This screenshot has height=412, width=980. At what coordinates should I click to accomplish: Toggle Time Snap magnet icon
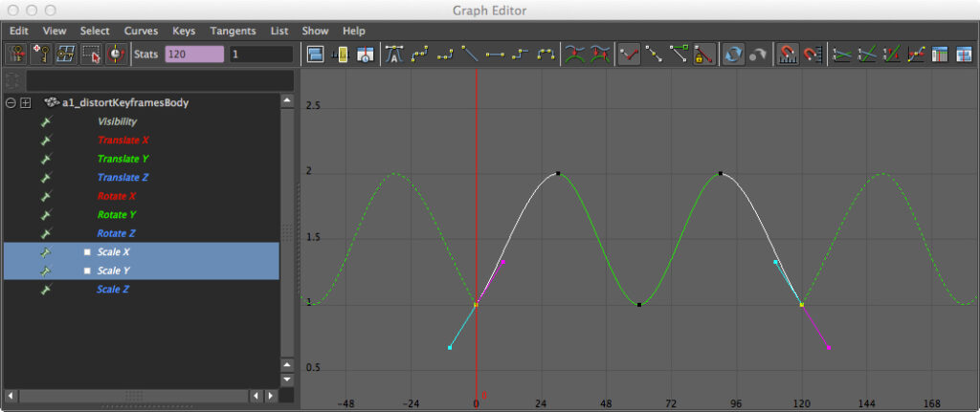[787, 54]
